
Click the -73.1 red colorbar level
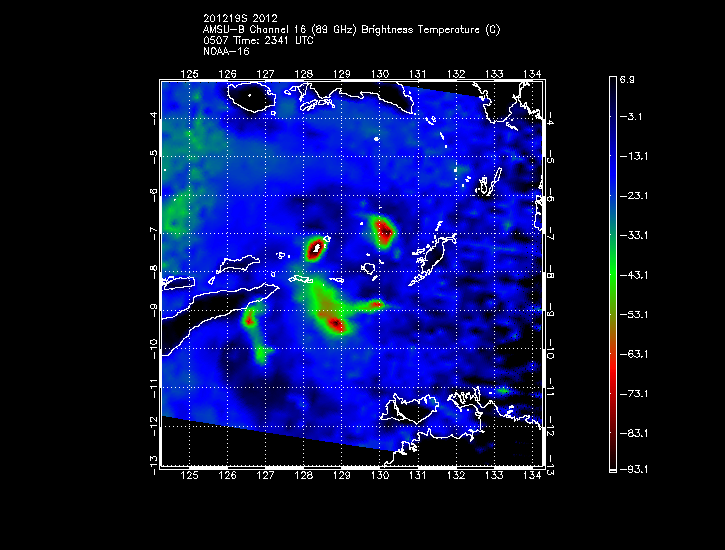633,393
